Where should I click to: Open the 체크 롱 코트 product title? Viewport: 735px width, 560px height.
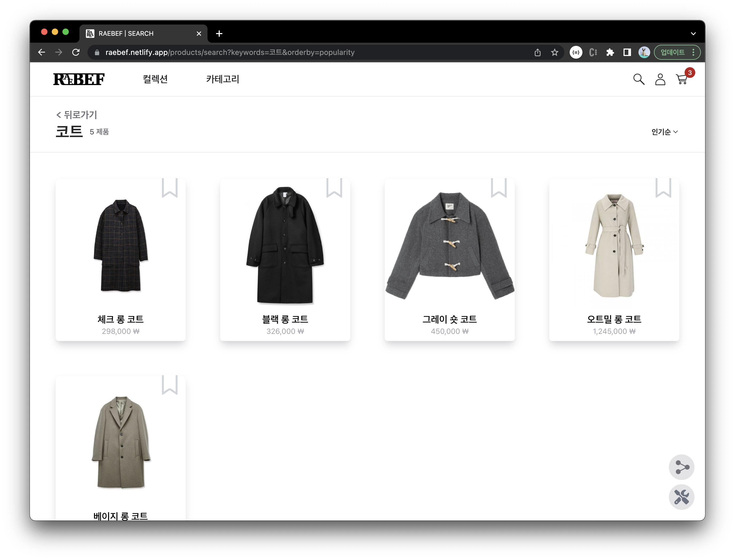coord(121,319)
